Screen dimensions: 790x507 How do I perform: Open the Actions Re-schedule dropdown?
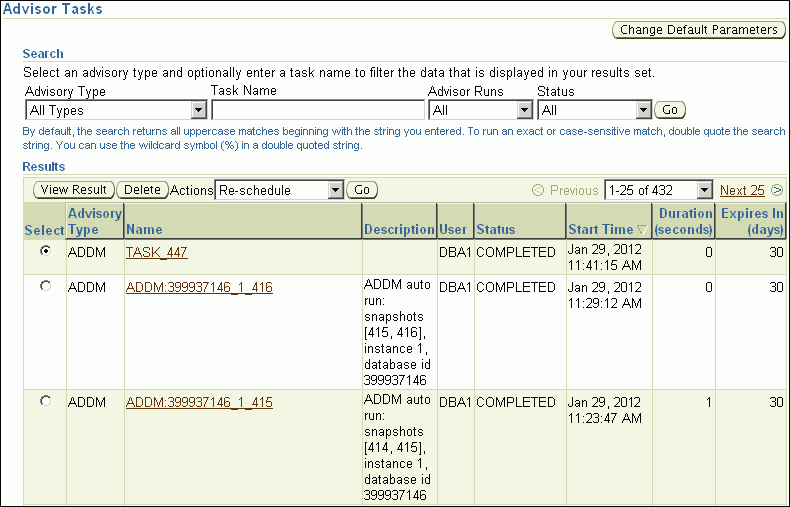point(279,190)
